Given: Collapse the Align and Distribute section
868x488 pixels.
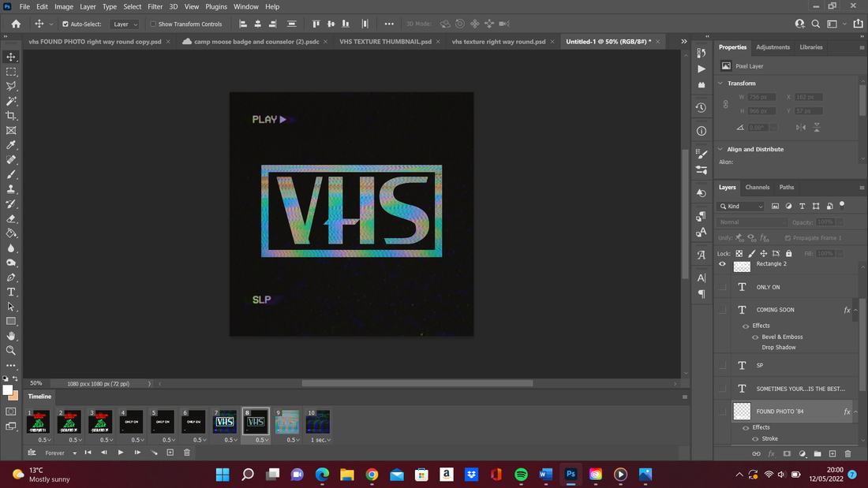Looking at the screenshot, I should pyautogui.click(x=720, y=149).
